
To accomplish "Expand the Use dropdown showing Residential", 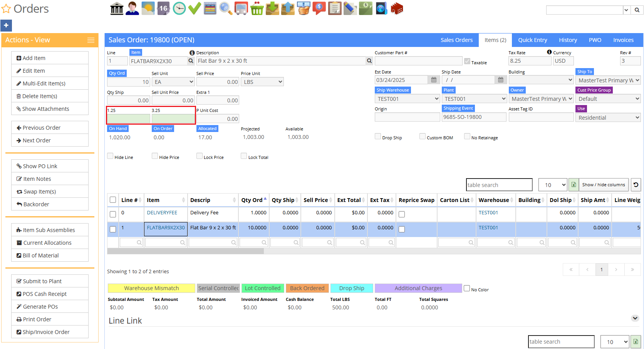I will [608, 118].
